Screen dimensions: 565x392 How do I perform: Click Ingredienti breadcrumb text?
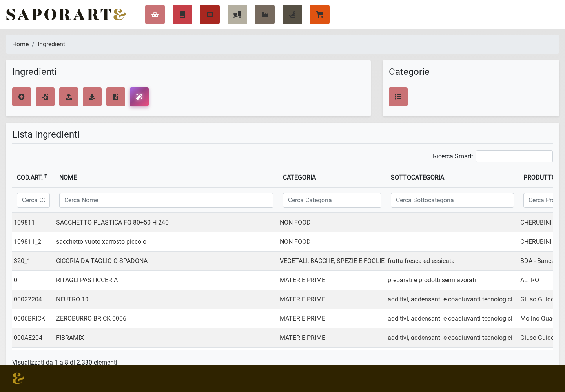(x=52, y=44)
